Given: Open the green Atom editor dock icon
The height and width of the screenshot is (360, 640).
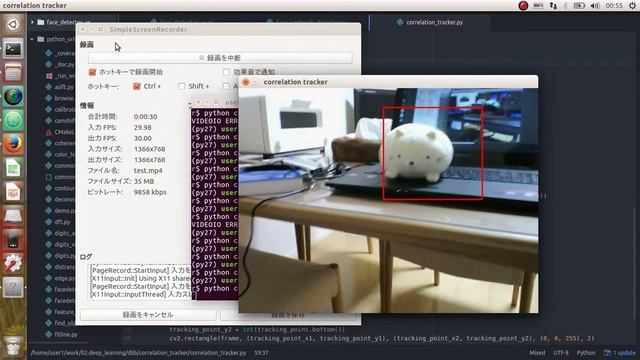Looking at the screenshot, I should coord(13,120).
